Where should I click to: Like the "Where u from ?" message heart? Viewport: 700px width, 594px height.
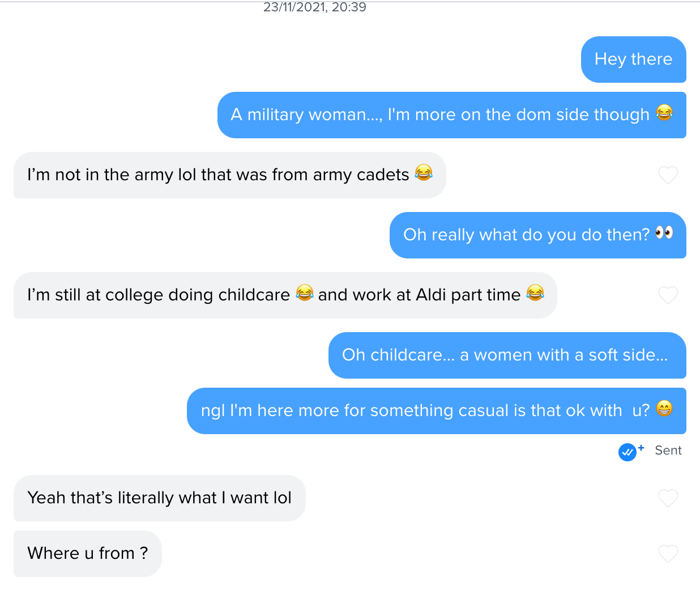[668, 554]
